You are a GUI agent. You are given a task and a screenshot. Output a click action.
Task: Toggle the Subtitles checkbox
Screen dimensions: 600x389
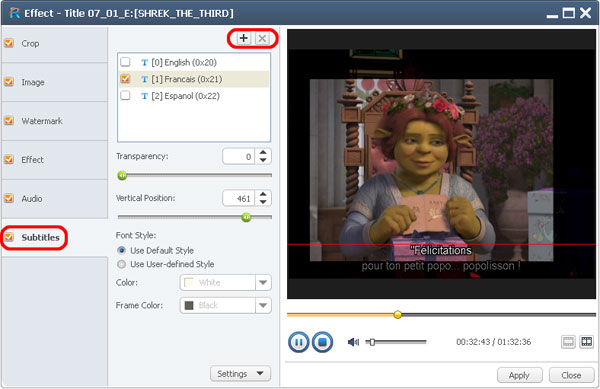9,237
